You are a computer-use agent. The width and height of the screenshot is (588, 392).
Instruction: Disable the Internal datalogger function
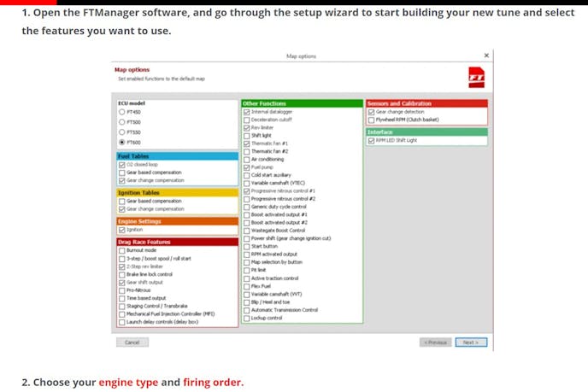click(247, 112)
